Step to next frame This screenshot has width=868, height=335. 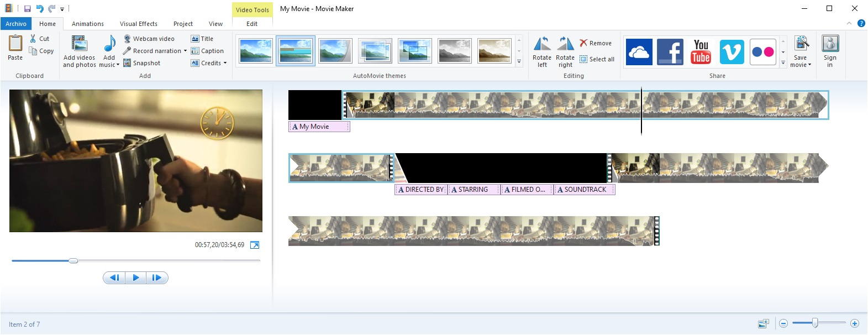[157, 278]
